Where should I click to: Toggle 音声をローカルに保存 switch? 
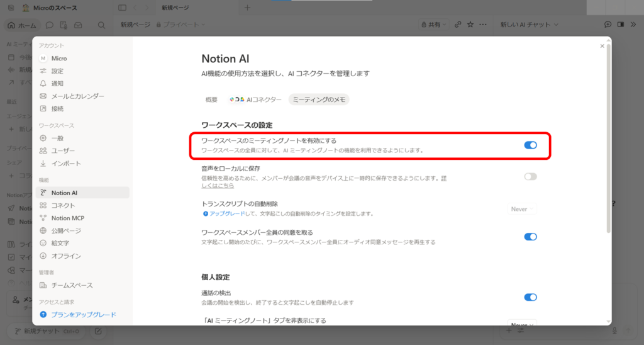(530, 176)
